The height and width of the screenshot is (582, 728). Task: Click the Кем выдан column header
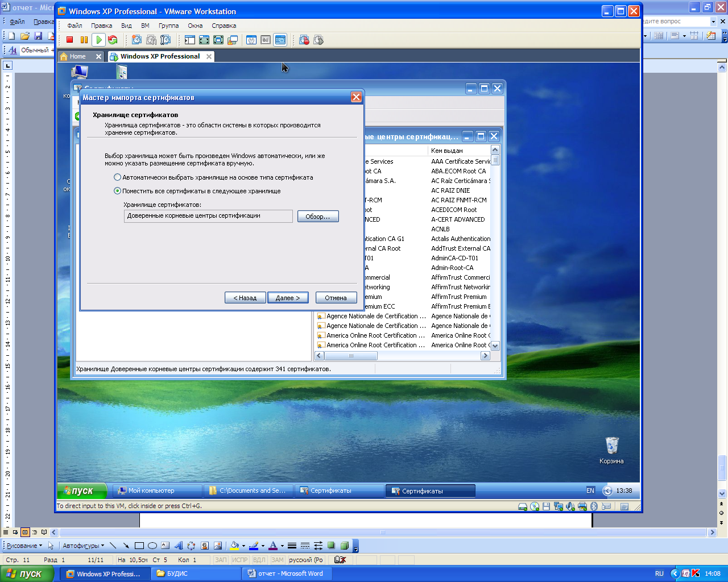pyautogui.click(x=458, y=151)
